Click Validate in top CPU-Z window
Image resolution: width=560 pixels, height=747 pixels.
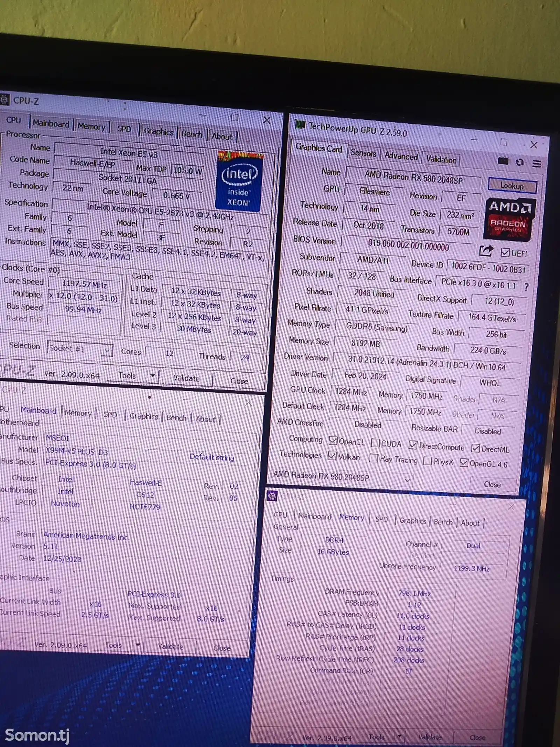click(x=187, y=378)
